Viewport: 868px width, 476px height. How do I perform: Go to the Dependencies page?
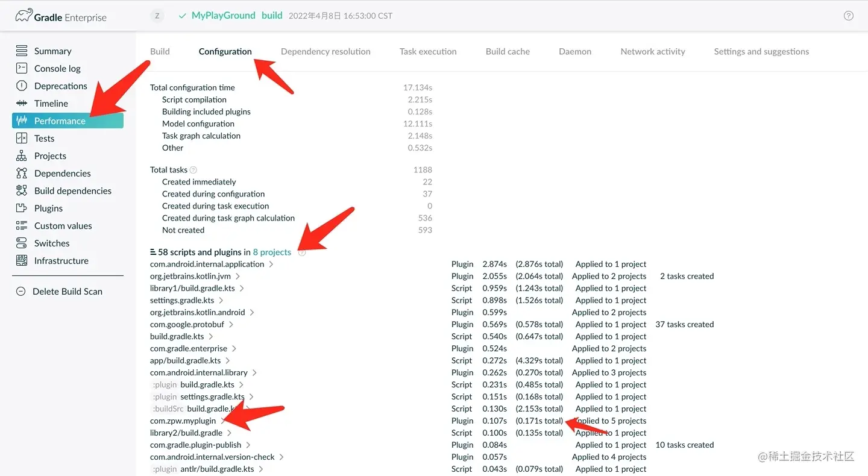point(63,174)
